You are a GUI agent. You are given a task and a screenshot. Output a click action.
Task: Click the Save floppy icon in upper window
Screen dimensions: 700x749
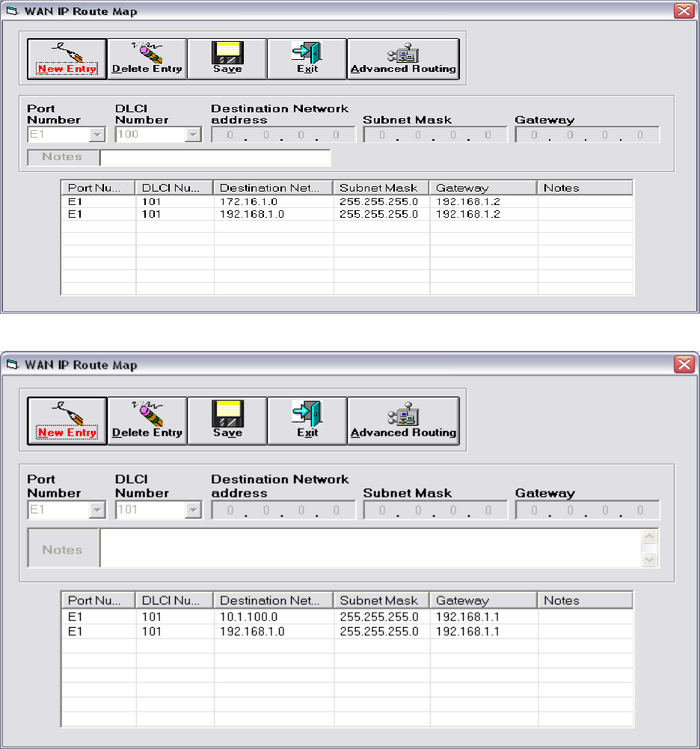pos(227,53)
